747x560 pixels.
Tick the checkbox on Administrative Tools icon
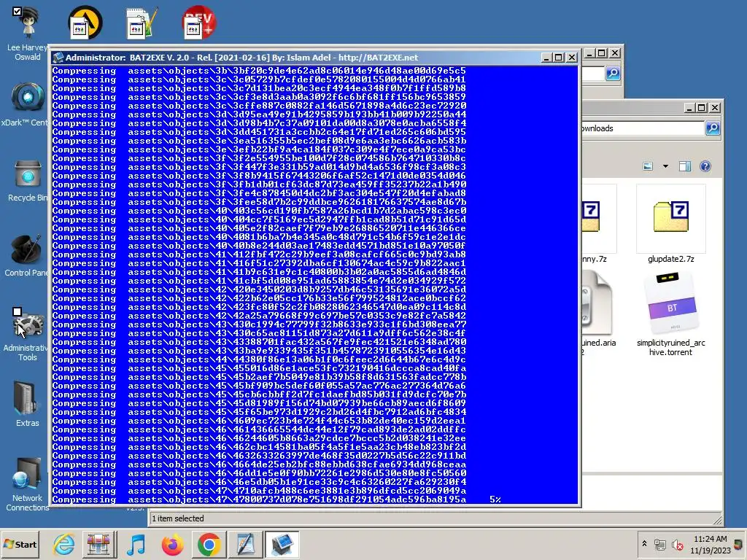tap(18, 312)
